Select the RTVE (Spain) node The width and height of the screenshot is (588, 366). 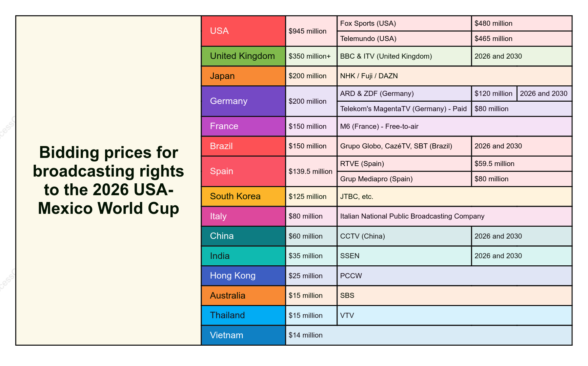coord(404,164)
